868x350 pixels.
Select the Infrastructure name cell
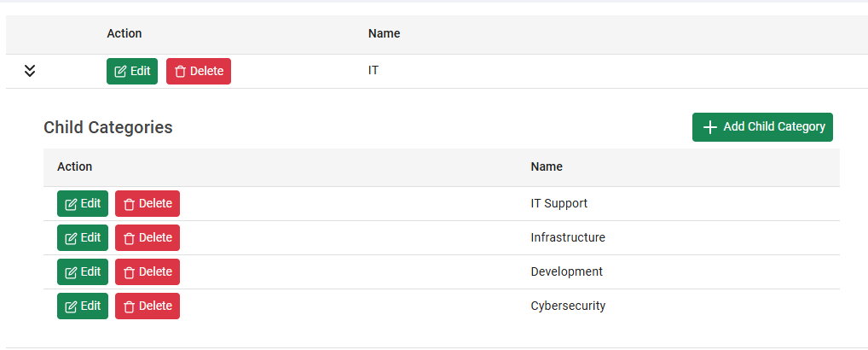click(568, 237)
